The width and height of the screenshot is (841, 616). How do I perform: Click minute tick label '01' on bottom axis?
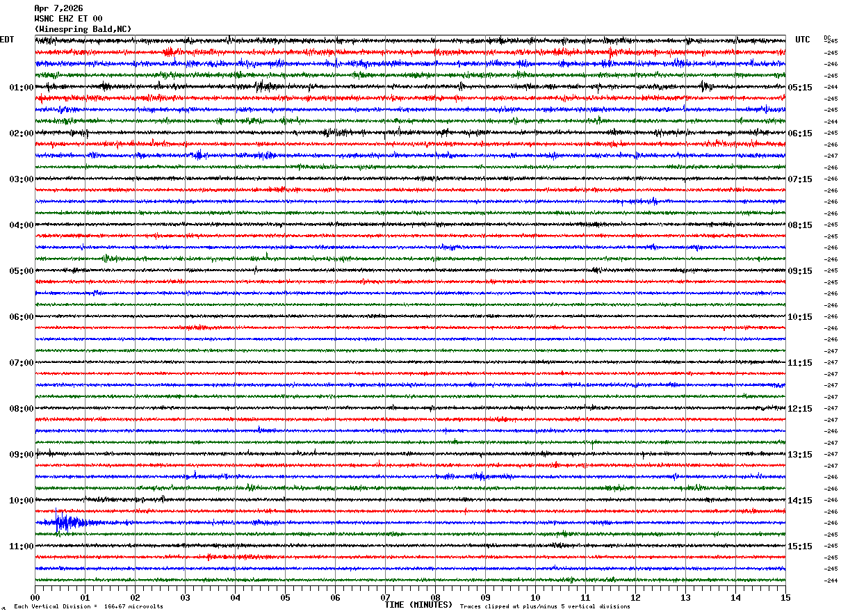(85, 597)
